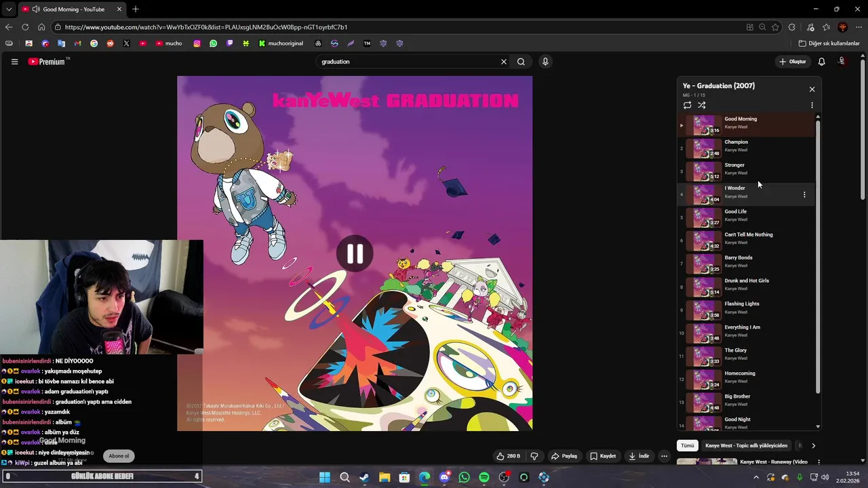Dislike the video
This screenshot has width=868, height=488.
[534, 456]
